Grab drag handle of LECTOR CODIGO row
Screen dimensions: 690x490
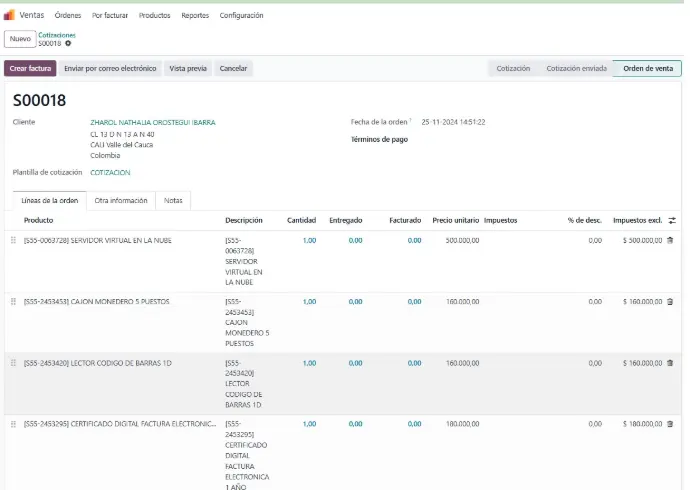pos(13,363)
